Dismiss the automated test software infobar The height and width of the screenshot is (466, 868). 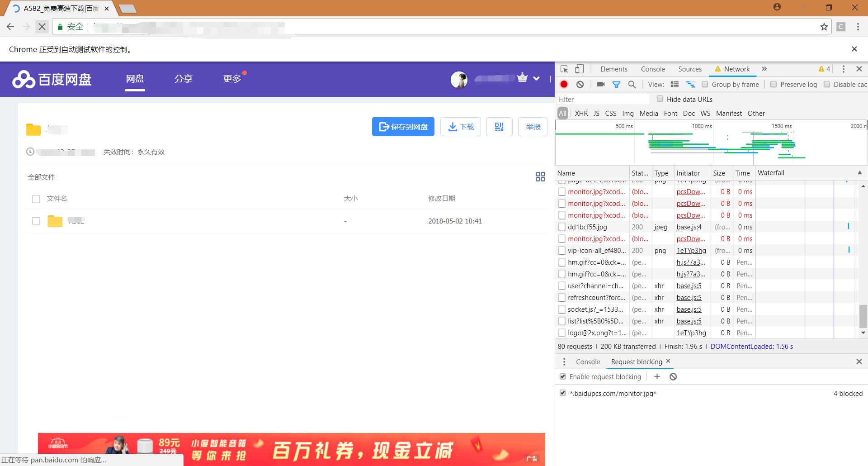pyautogui.click(x=854, y=49)
